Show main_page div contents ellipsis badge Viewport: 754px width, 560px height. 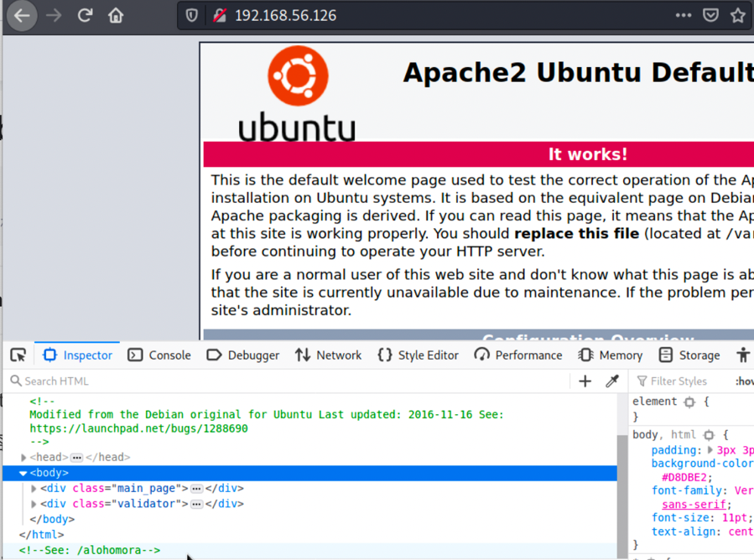[x=196, y=489]
